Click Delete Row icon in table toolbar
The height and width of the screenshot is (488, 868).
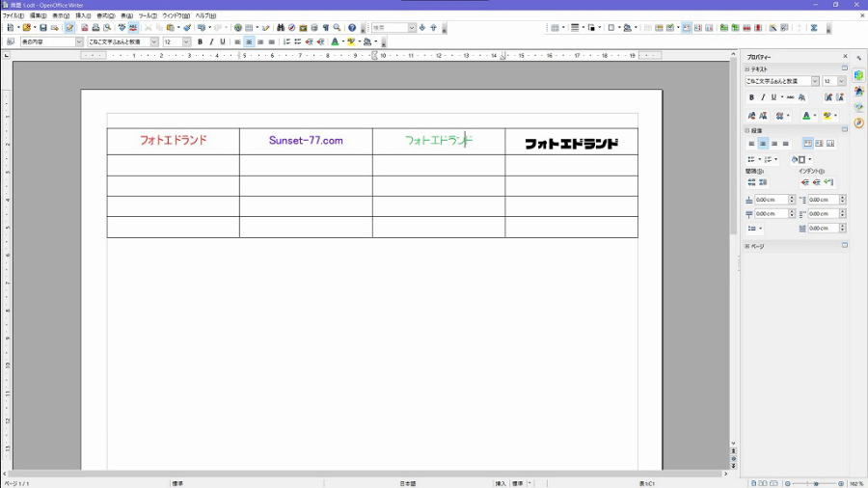(746, 28)
